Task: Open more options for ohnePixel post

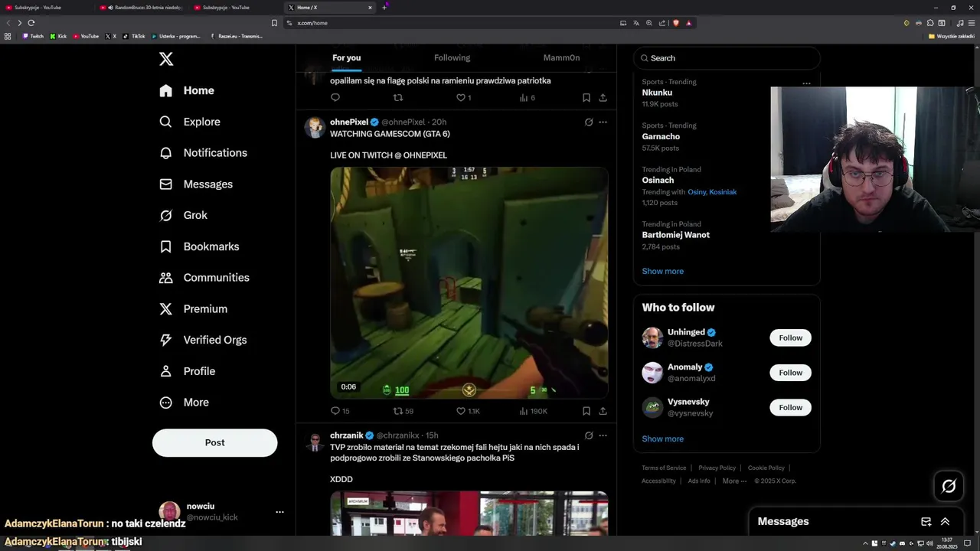Action: (x=603, y=122)
